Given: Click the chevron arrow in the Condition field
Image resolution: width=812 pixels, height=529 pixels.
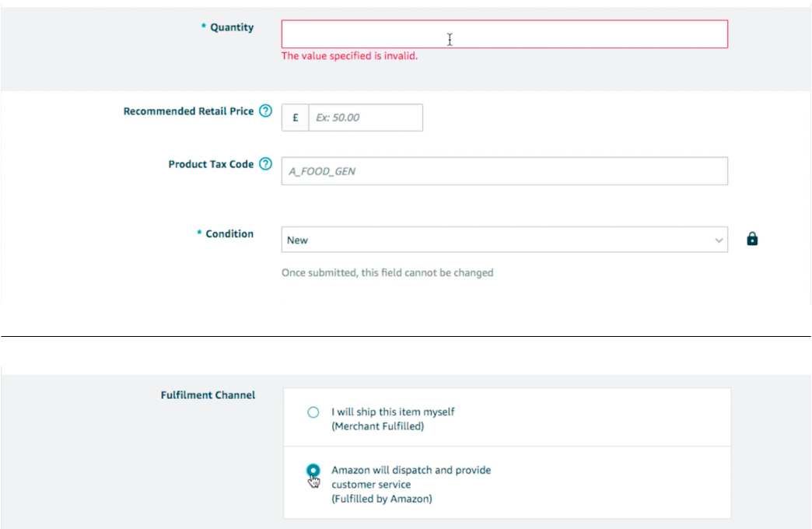Looking at the screenshot, I should [719, 240].
